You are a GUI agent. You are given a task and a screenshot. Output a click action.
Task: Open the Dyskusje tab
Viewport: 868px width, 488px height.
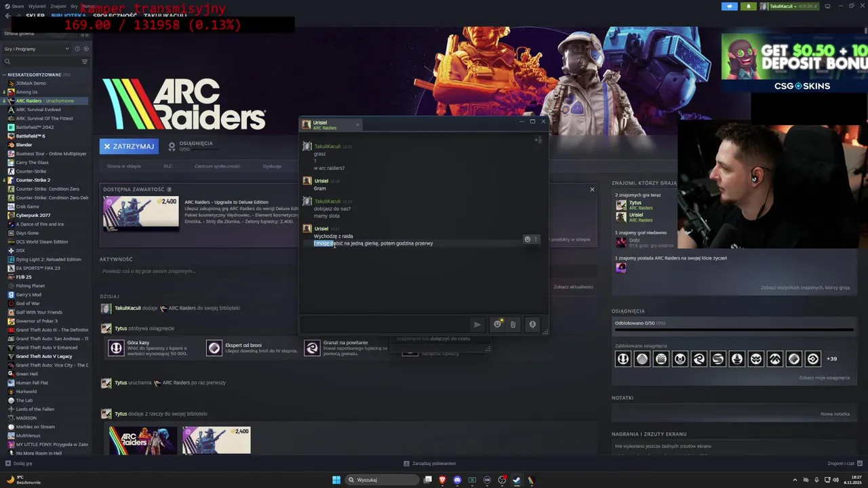coord(272,166)
